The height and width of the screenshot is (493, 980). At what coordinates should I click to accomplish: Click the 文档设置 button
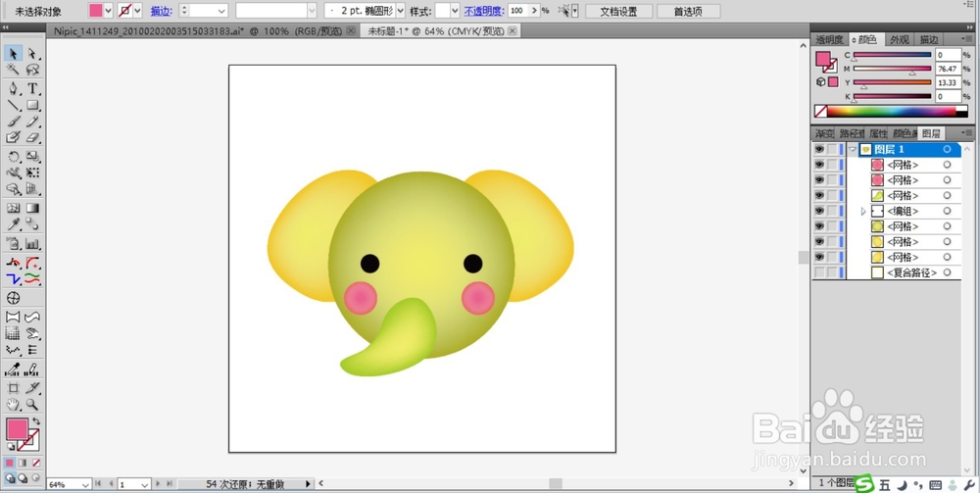(618, 11)
